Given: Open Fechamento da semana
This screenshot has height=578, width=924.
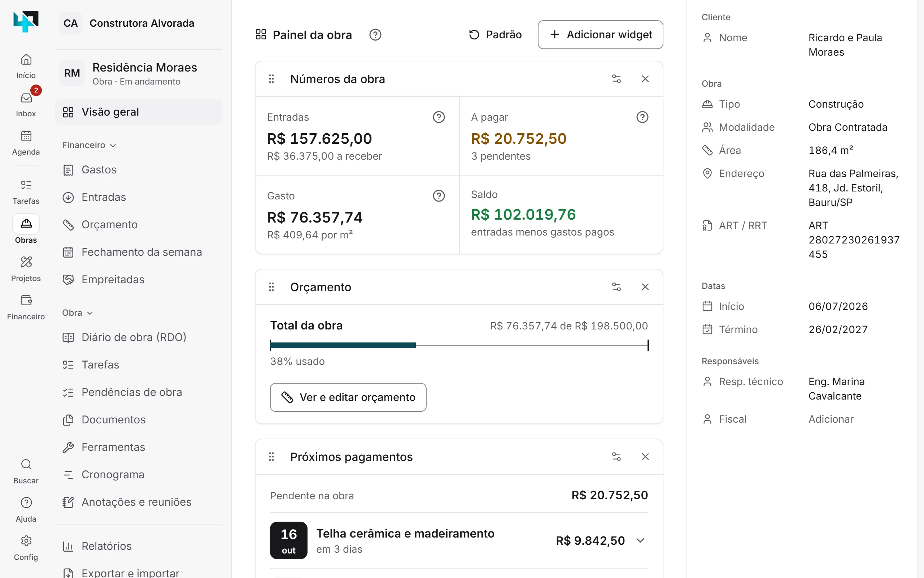Looking at the screenshot, I should point(139,252).
